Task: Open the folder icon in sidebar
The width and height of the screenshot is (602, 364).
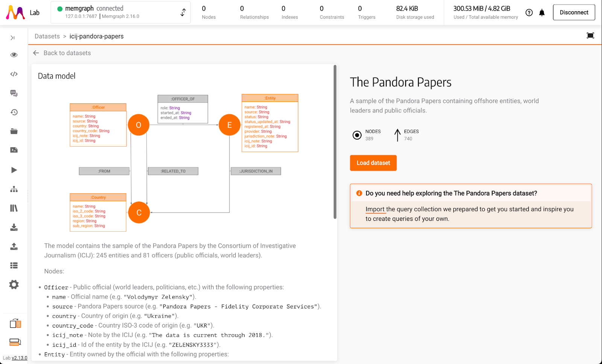Action: click(14, 131)
